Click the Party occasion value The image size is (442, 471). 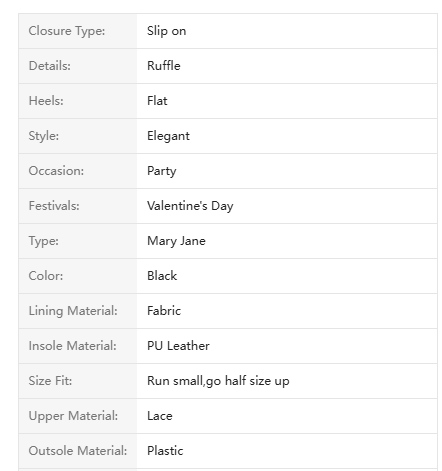(x=162, y=171)
